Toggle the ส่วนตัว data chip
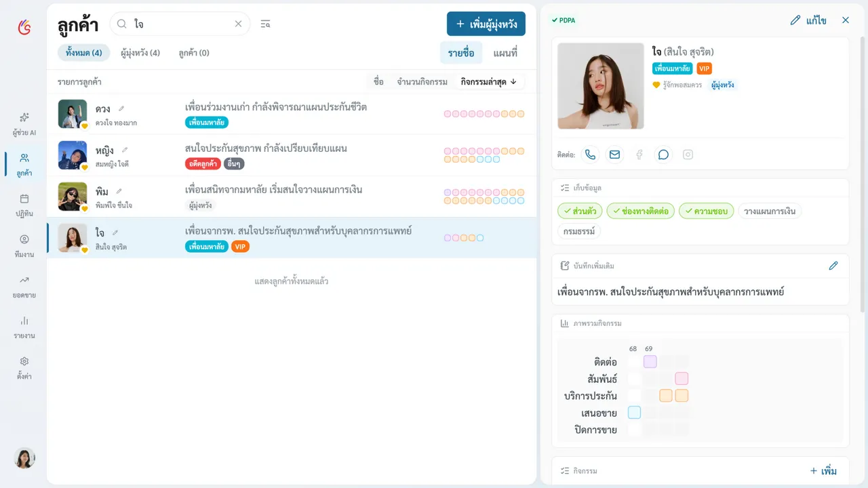 [x=580, y=211]
